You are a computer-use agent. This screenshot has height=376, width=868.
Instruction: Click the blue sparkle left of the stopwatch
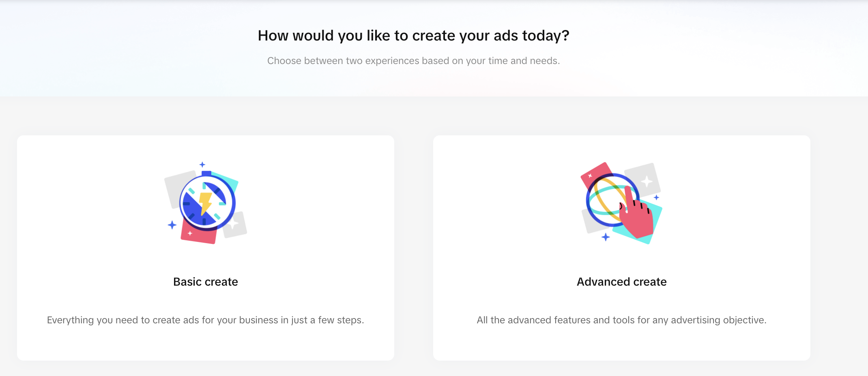click(172, 225)
